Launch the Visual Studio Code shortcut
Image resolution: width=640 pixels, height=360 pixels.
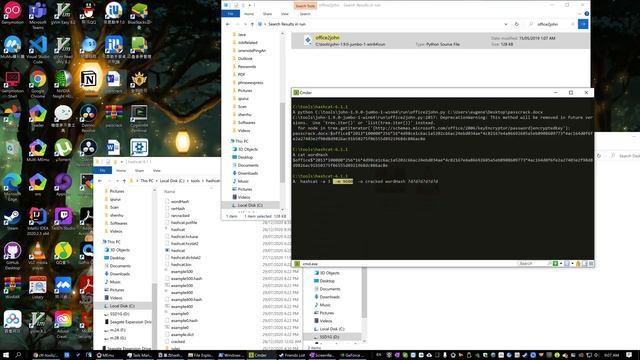tap(38, 49)
